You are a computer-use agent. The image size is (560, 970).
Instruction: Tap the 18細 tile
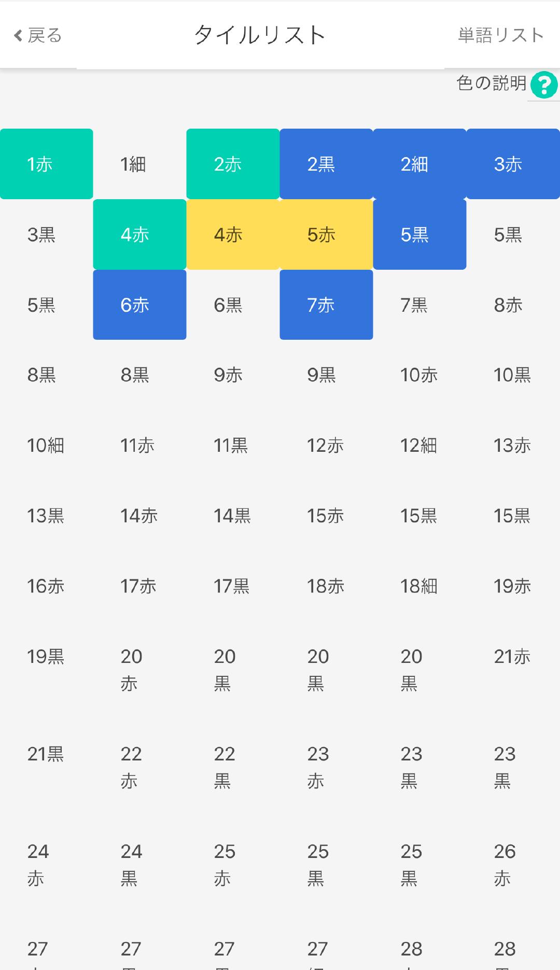[419, 586]
